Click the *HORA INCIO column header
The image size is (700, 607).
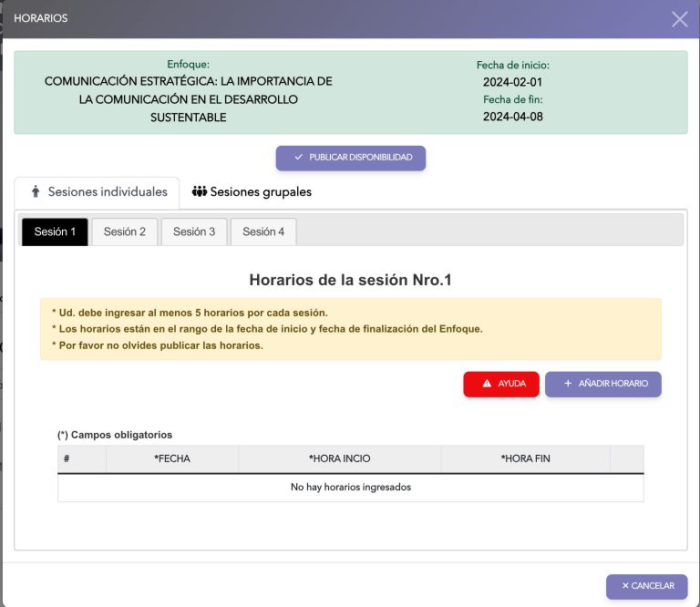[339, 458]
